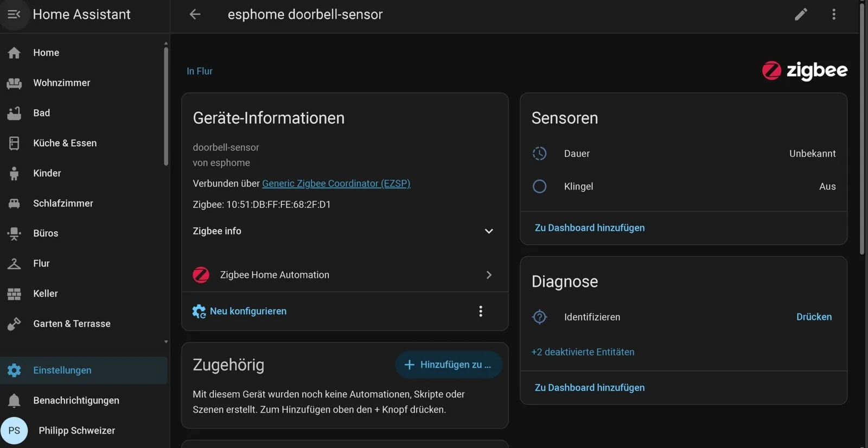Open Einstellungen in the sidebar
This screenshot has height=448, width=868.
click(84, 370)
